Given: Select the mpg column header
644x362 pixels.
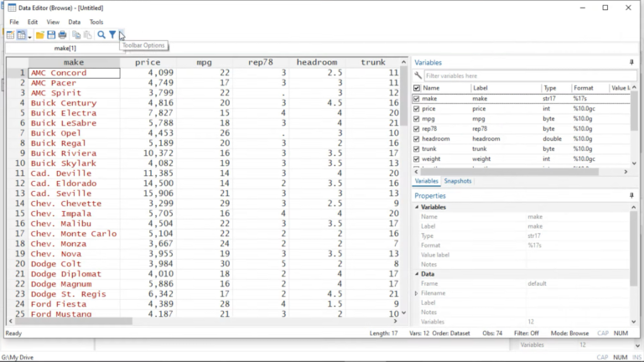Looking at the screenshot, I should 204,62.
